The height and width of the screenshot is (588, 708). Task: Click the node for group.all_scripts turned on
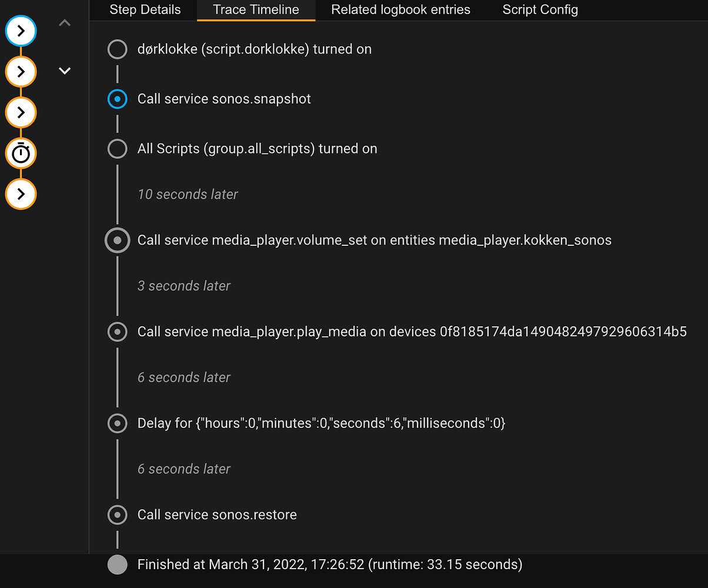click(x=117, y=149)
